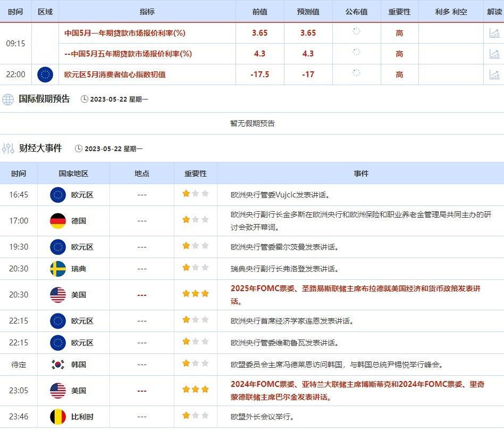Open the one-year loan prime rate indicator link
The height and width of the screenshot is (430, 504).
[x=124, y=33]
